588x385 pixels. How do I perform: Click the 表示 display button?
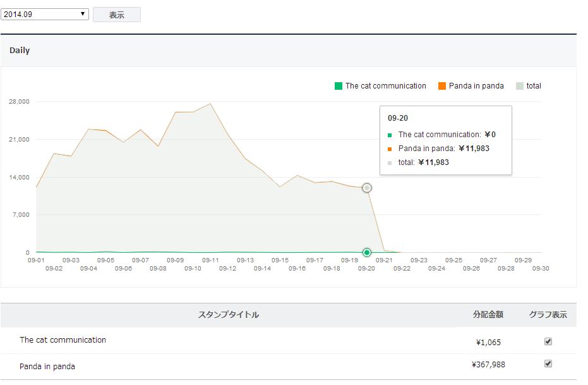(117, 15)
